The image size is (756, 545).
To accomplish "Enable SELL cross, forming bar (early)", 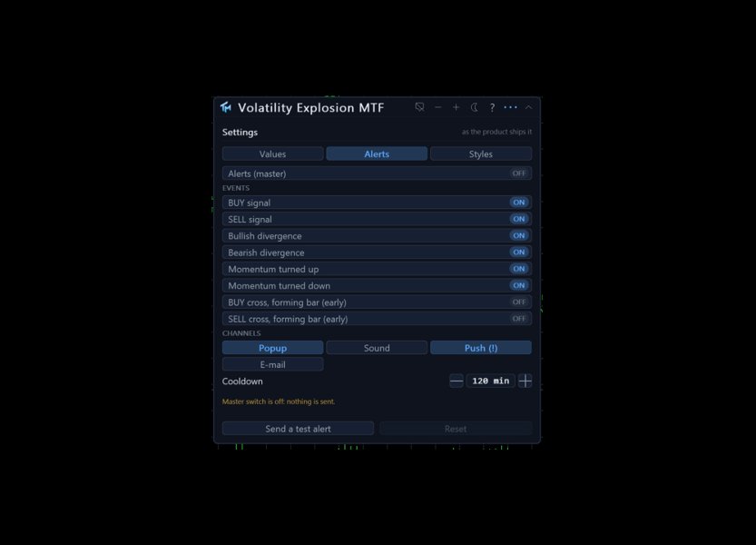I will click(x=377, y=319).
